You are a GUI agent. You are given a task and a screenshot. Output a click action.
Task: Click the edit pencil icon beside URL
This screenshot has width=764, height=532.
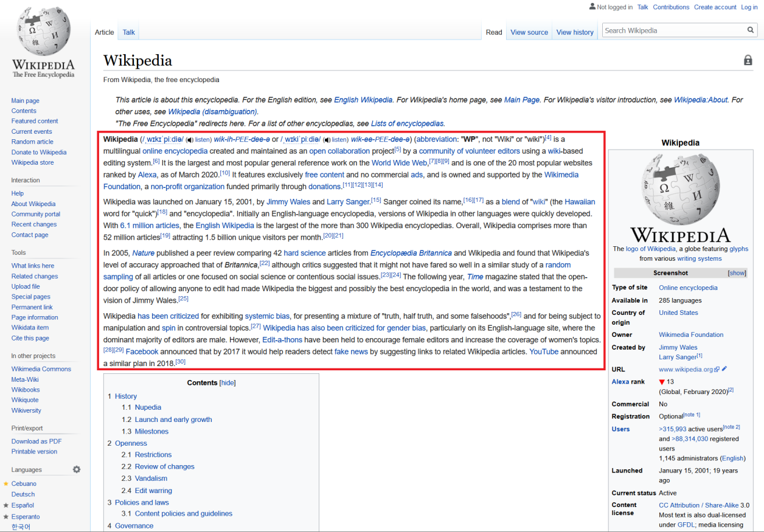coord(724,369)
